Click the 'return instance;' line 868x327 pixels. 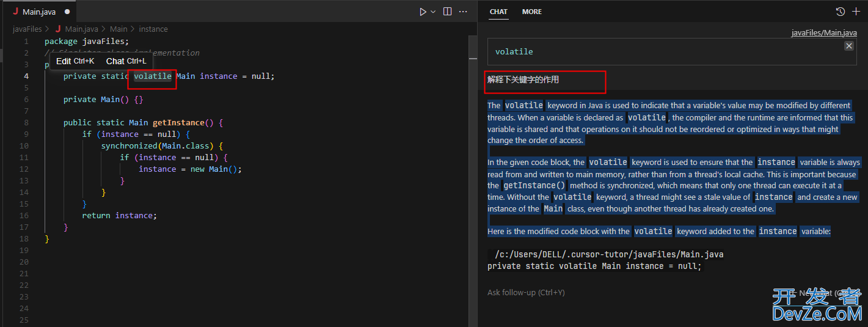pos(120,216)
